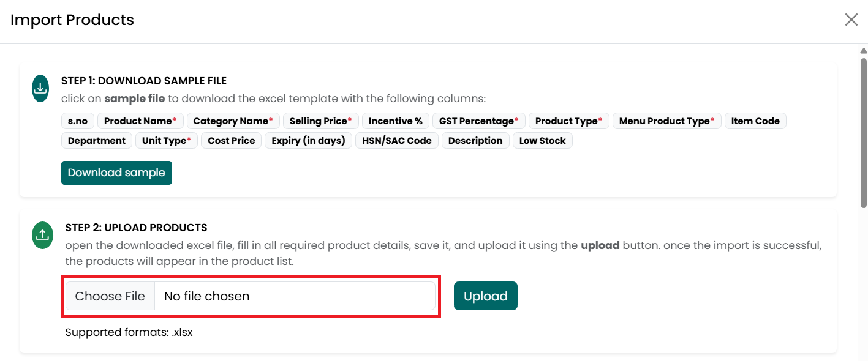
Task: Click the Upload button
Action: 485,296
